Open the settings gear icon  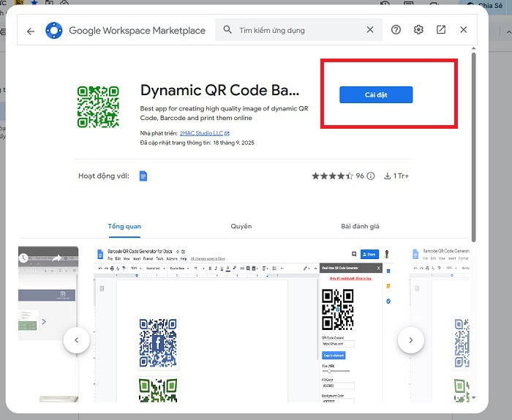418,30
